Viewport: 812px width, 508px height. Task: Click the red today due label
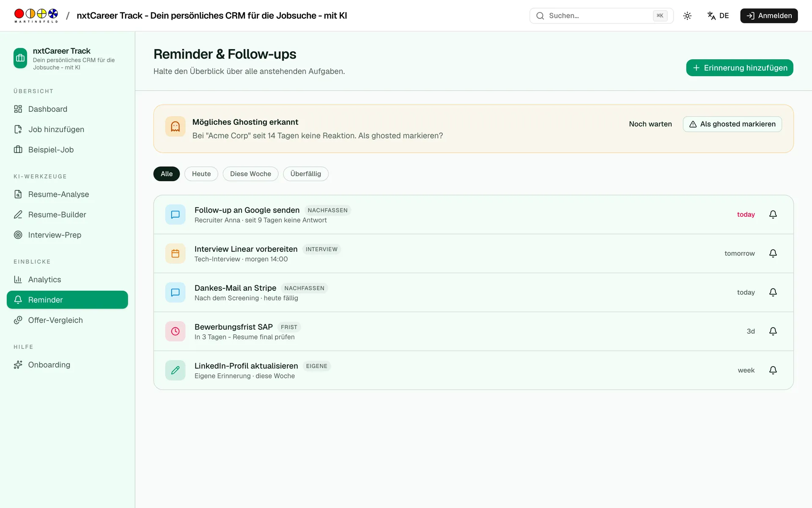(x=746, y=215)
